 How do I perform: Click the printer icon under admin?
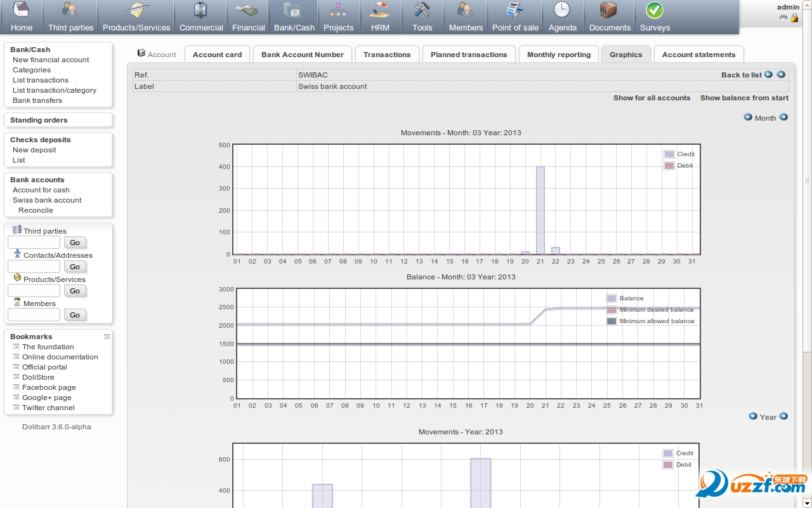[x=783, y=18]
